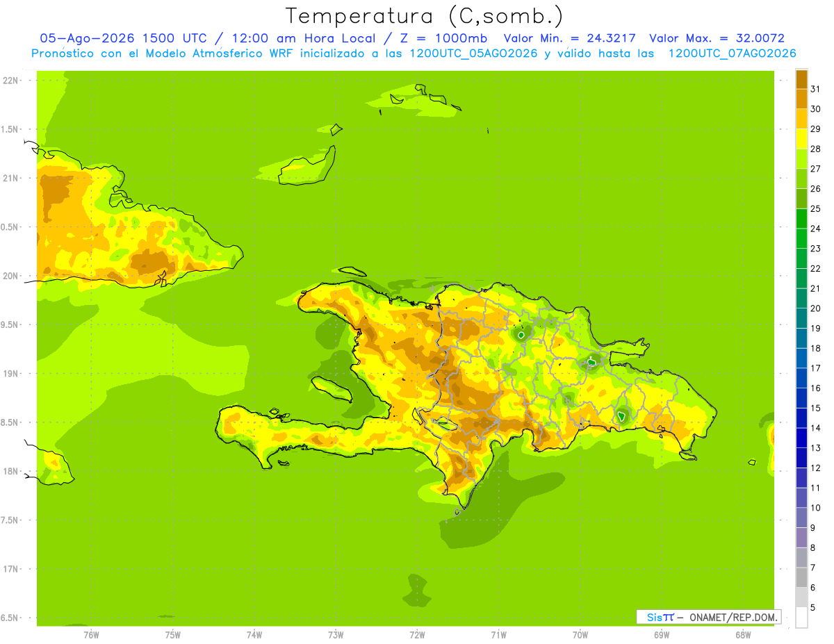Image resolution: width=834 pixels, height=644 pixels.
Task: Click the longitude label 68W
Action: click(742, 634)
